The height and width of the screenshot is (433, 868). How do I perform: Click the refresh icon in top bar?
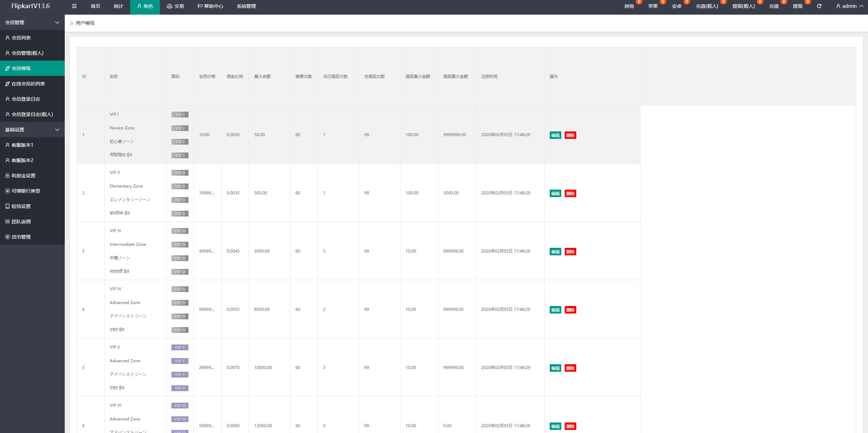click(x=819, y=6)
